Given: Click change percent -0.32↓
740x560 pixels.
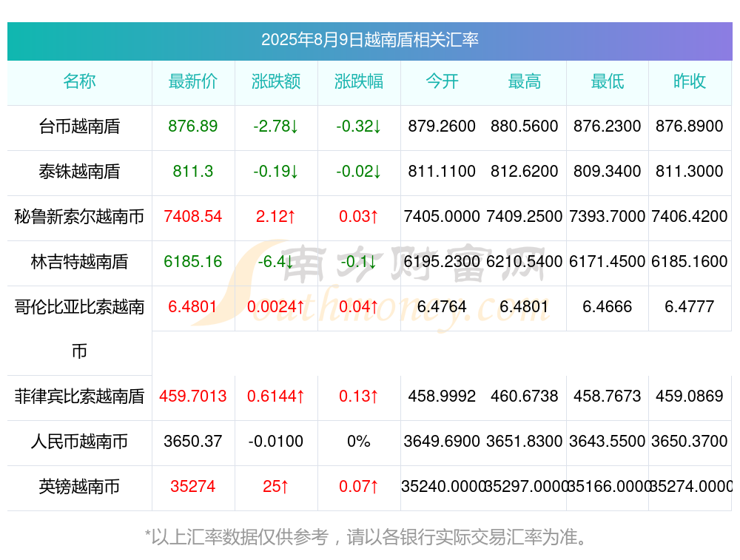Looking at the screenshot, I should click(x=359, y=126).
